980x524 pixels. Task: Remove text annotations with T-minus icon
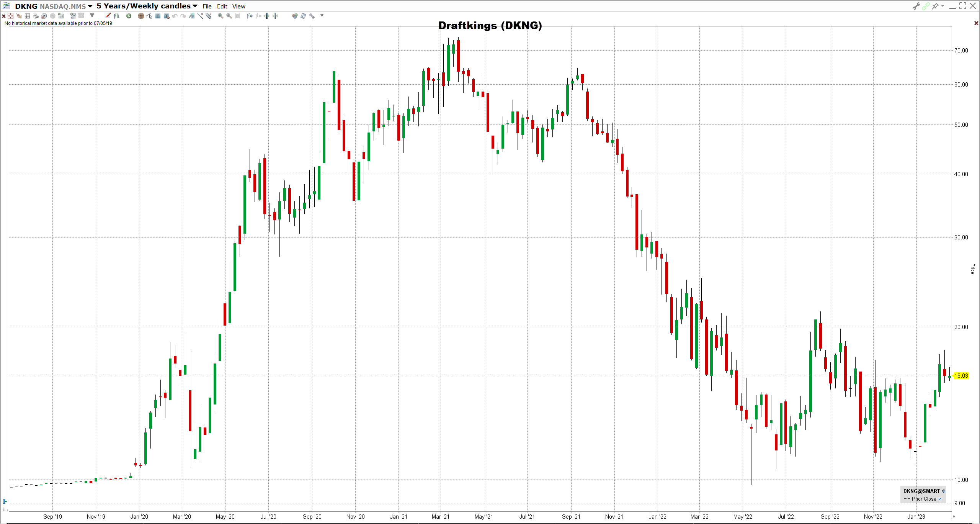[167, 16]
